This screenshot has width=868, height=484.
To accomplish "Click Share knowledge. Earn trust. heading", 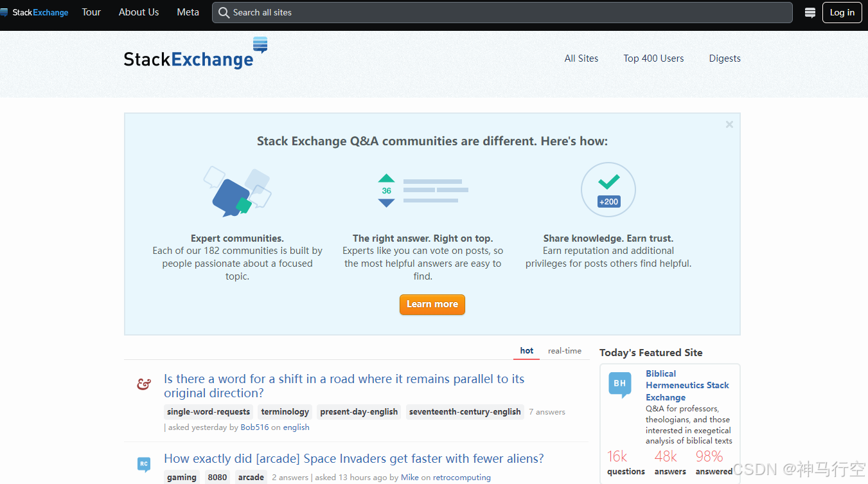I will click(608, 238).
